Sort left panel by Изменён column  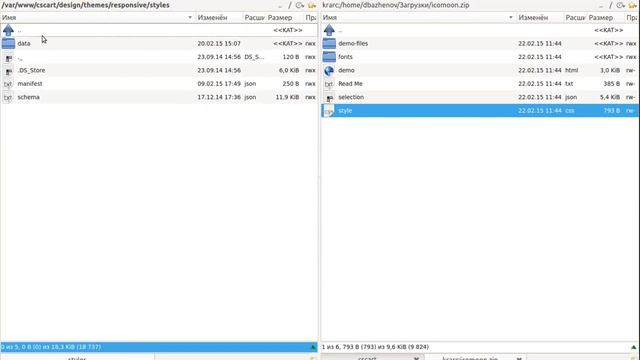click(x=212, y=18)
